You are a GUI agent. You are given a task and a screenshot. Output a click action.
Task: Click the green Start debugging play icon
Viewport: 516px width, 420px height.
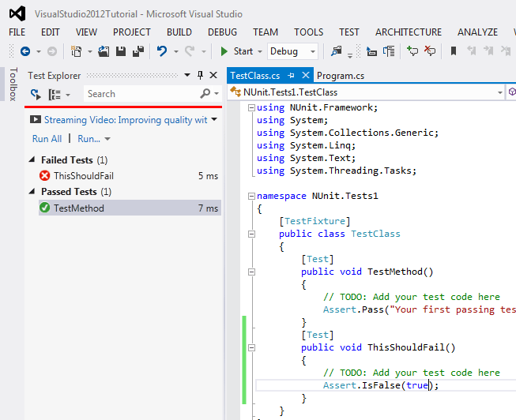point(224,51)
